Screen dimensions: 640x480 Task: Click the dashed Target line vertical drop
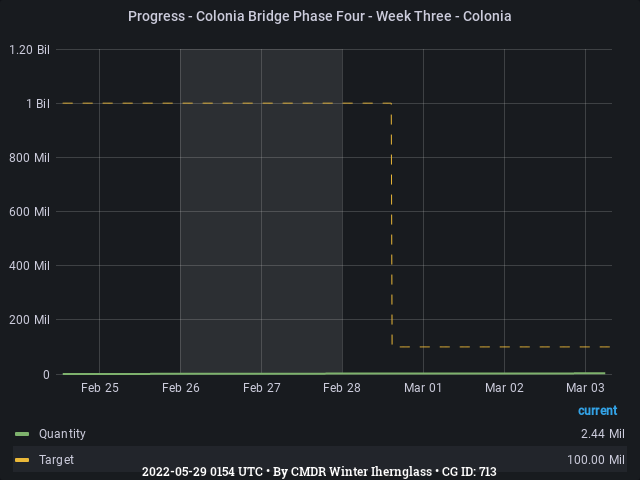[x=391, y=224]
